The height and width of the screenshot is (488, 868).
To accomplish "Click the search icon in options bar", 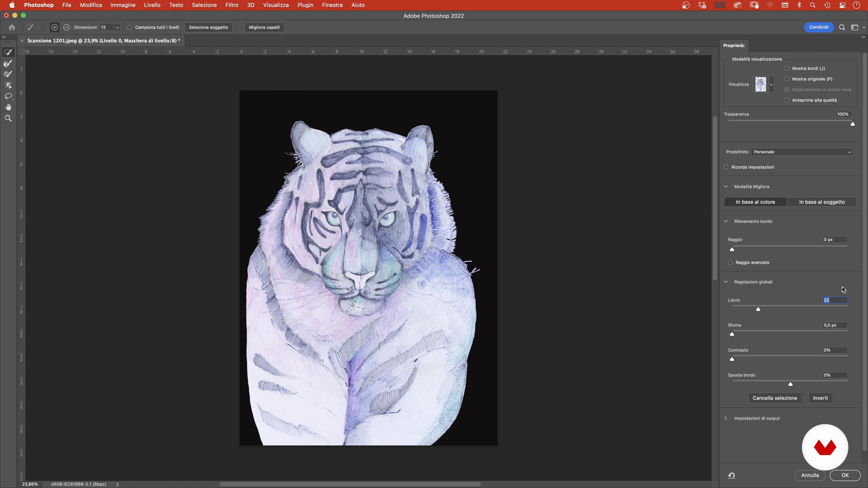I will (x=842, y=27).
